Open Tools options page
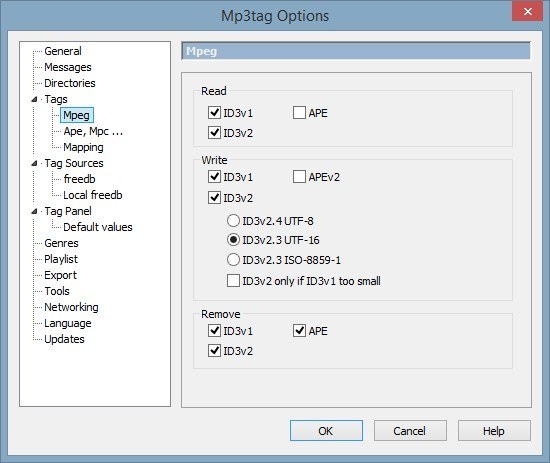This screenshot has width=550, height=463. (x=57, y=291)
